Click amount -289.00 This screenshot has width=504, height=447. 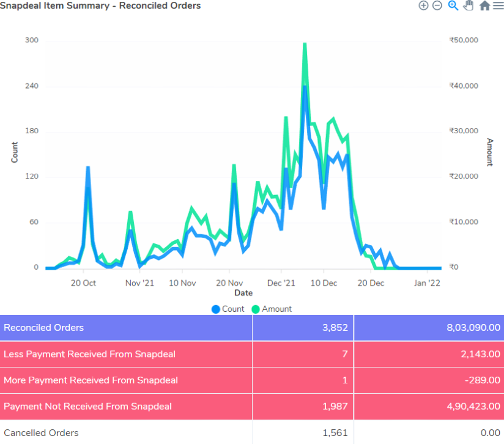(x=483, y=380)
